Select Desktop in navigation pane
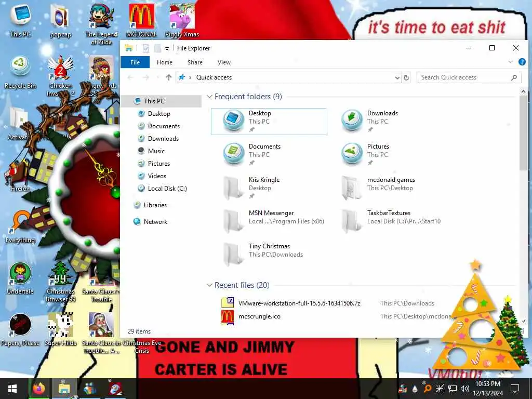Screen dimensions: 532x399 tap(161, 114)
